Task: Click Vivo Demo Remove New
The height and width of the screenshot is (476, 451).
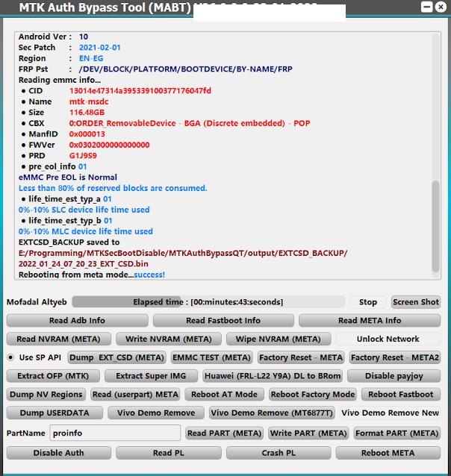Action: pos(391,413)
